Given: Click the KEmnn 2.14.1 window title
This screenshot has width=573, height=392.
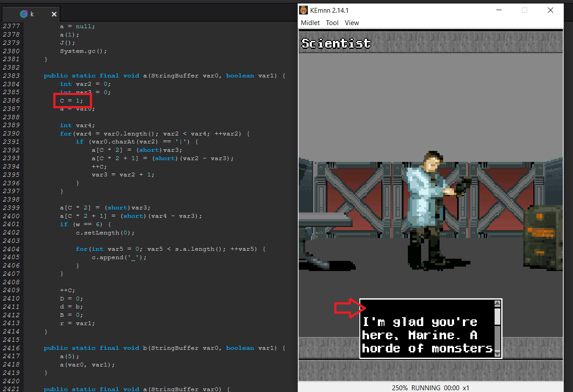Looking at the screenshot, I should pos(329,10).
